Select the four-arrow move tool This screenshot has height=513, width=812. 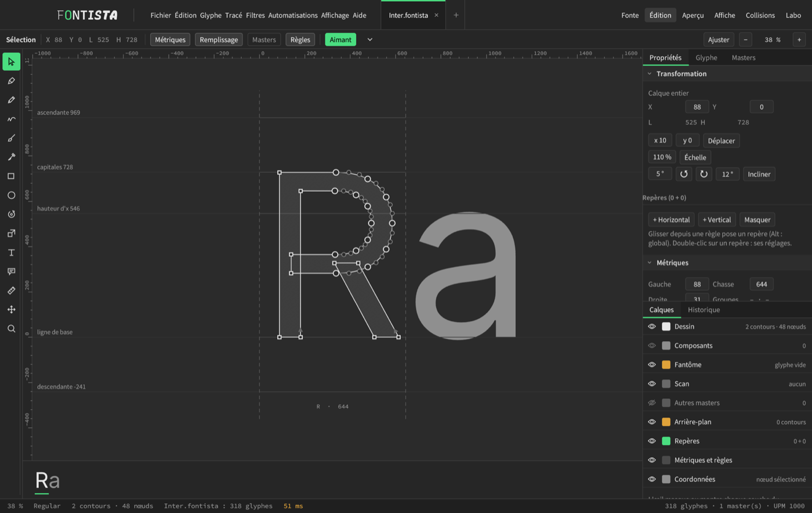pyautogui.click(x=11, y=310)
